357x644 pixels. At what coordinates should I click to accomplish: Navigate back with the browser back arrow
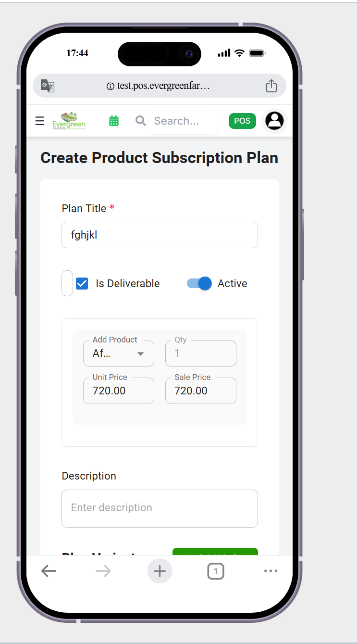click(49, 571)
